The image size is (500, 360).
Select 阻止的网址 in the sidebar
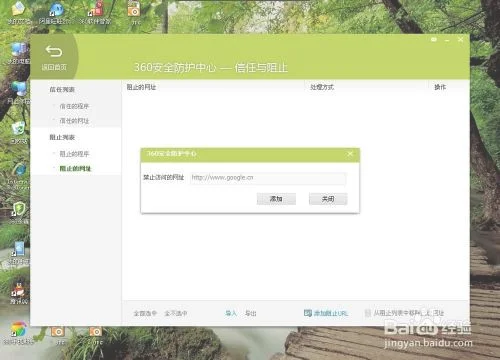pyautogui.click(x=75, y=168)
